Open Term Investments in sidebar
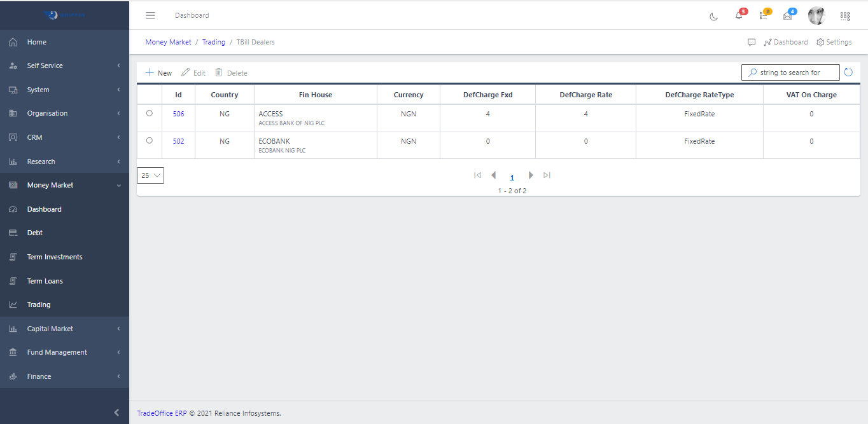The width and height of the screenshot is (868, 424). (x=55, y=257)
